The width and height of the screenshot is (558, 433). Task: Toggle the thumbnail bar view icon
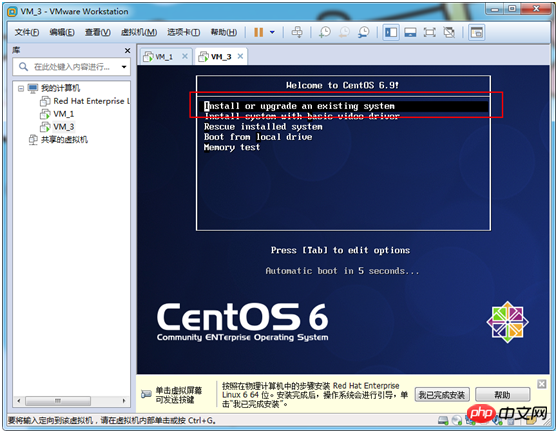[410, 32]
